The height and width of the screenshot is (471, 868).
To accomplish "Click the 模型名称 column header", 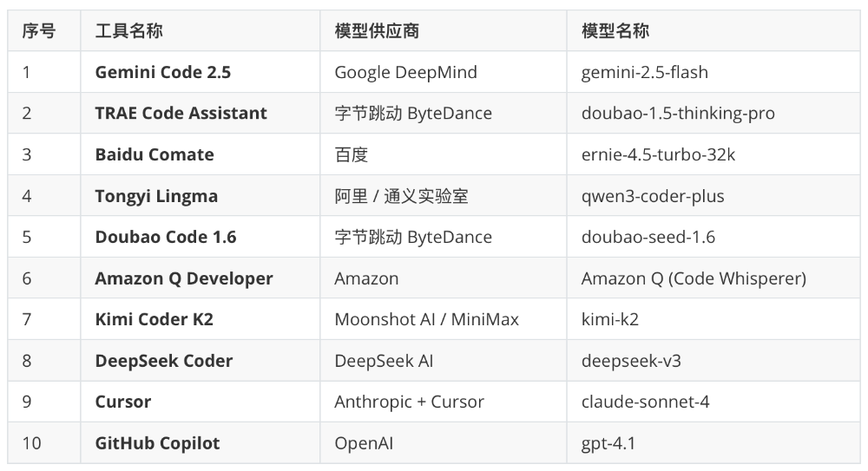I will 615,31.
